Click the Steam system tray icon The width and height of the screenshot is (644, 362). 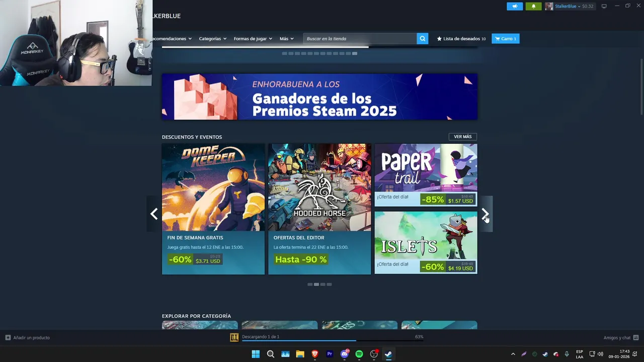545,354
